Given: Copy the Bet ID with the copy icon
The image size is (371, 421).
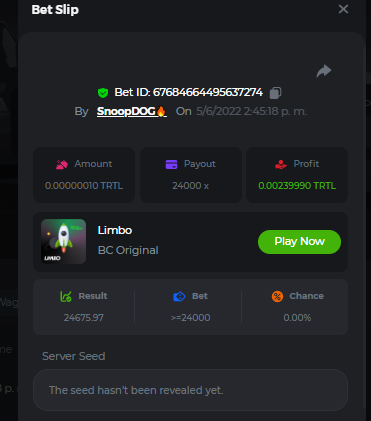Looking at the screenshot, I should click(275, 93).
